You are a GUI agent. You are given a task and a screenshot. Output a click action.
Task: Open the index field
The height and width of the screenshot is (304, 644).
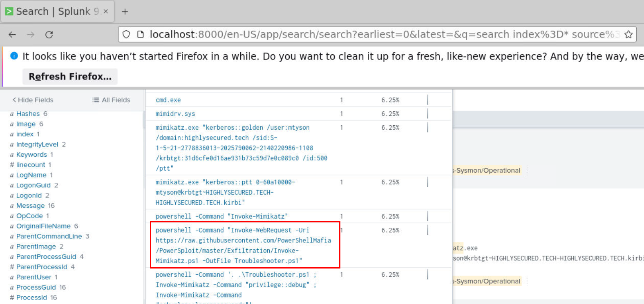point(25,134)
